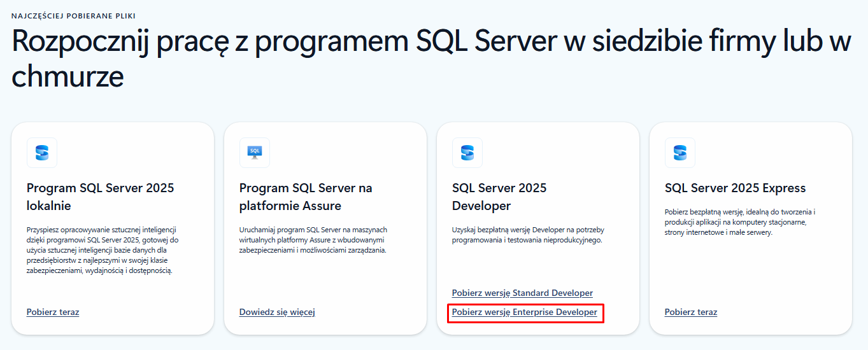Click the main 'Rozpocznij pracę z programem SQL Server' heading
Image resolution: width=868 pixels, height=350 pixels.
click(x=431, y=59)
